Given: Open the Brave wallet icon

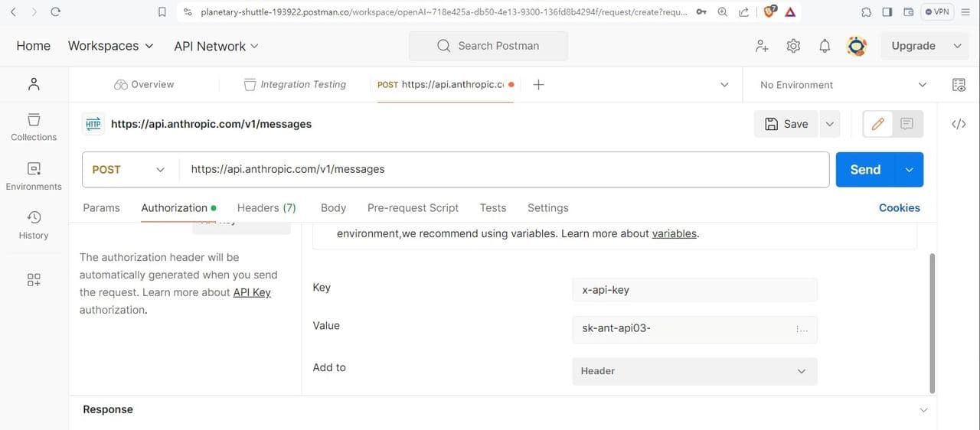Looking at the screenshot, I should click(x=909, y=11).
